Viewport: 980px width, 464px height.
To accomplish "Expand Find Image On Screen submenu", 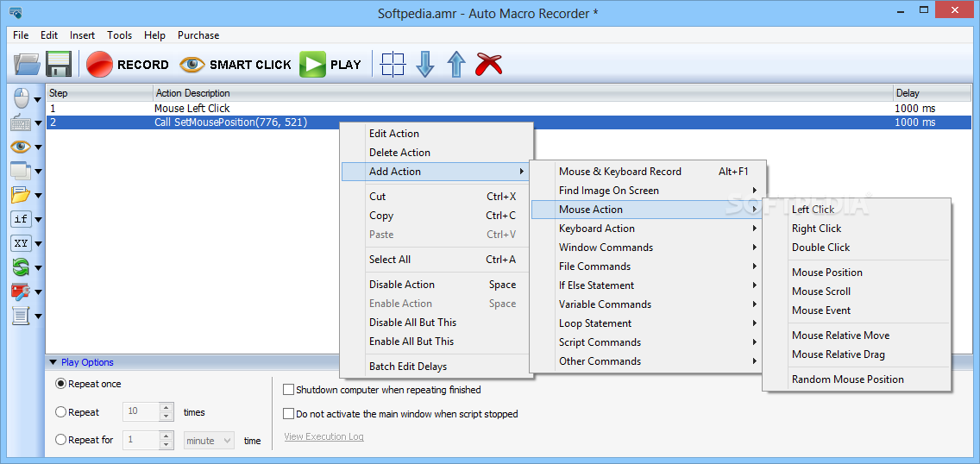I will [x=648, y=191].
